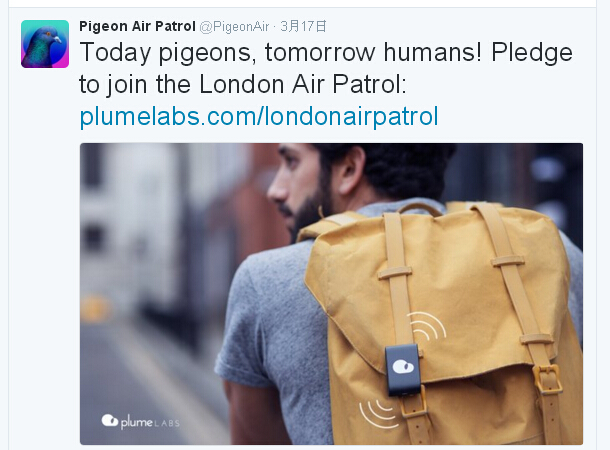Expand the tweet's photo thumbnail

coord(331,294)
